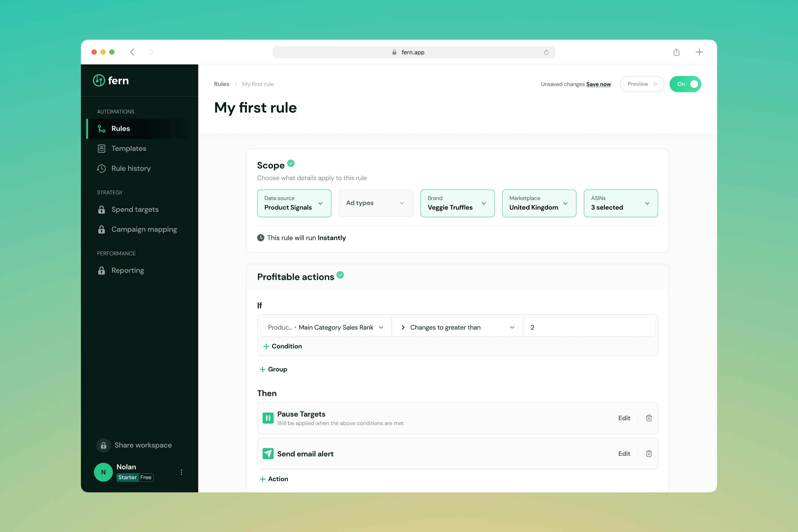Click the Rules branch icon in sidebar
The width and height of the screenshot is (798, 532).
101,129
